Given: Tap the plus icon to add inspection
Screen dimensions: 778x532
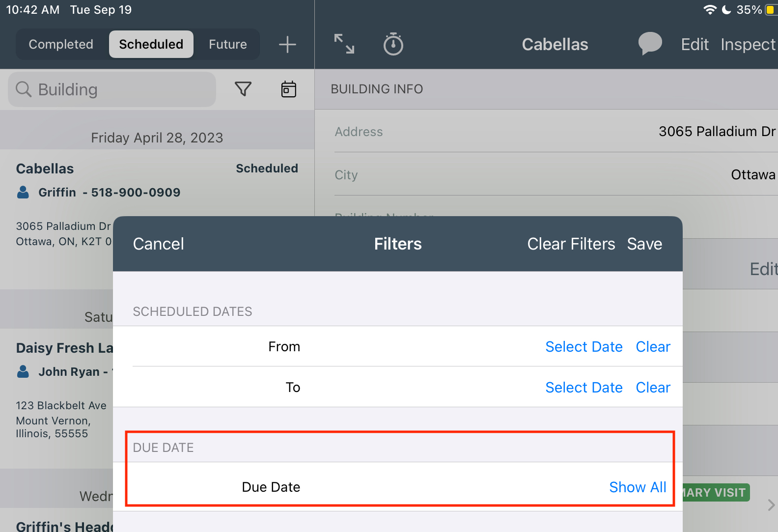Looking at the screenshot, I should [287, 45].
